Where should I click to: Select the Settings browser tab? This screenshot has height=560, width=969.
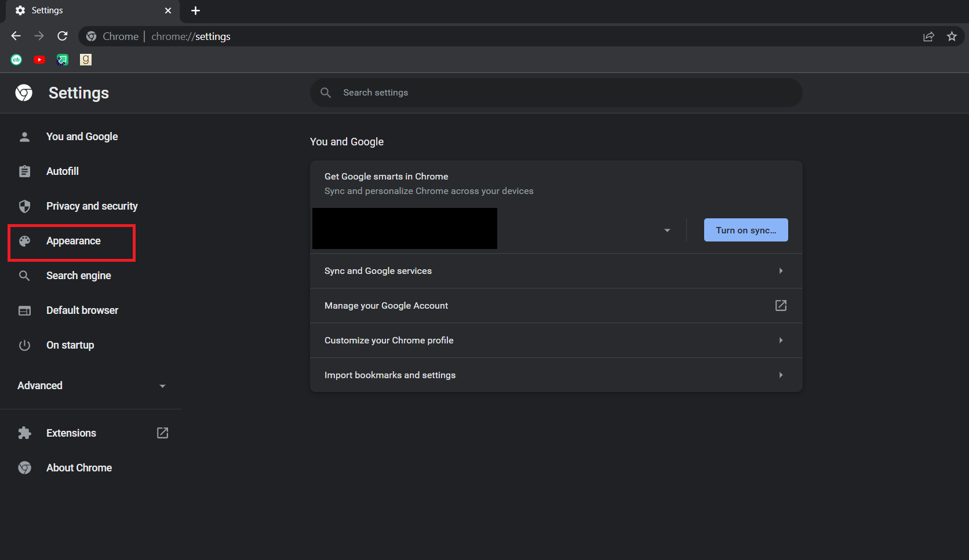pyautogui.click(x=93, y=10)
